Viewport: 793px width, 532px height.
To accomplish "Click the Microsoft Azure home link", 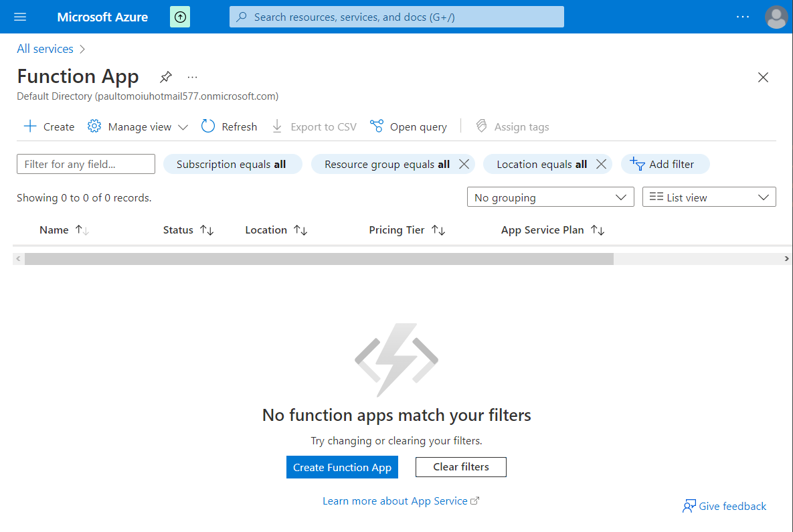I will coord(102,17).
